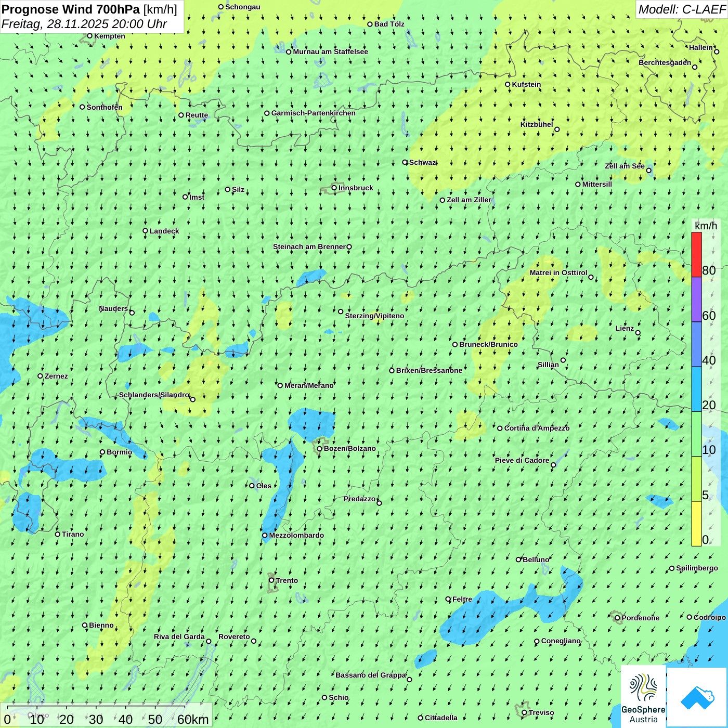The image size is (728, 728).
Task: Select the red legend color above 80
Action: tap(696, 255)
